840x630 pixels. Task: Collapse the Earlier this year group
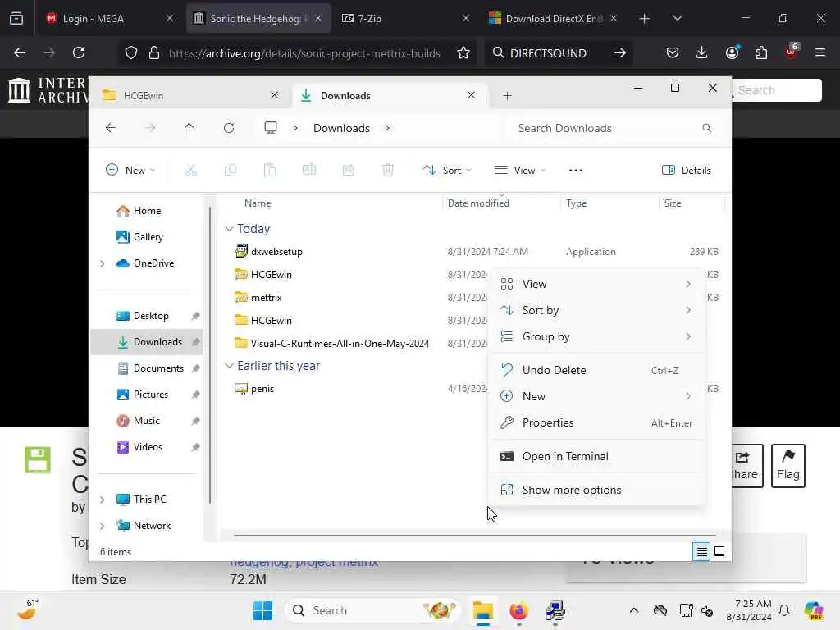tap(229, 366)
